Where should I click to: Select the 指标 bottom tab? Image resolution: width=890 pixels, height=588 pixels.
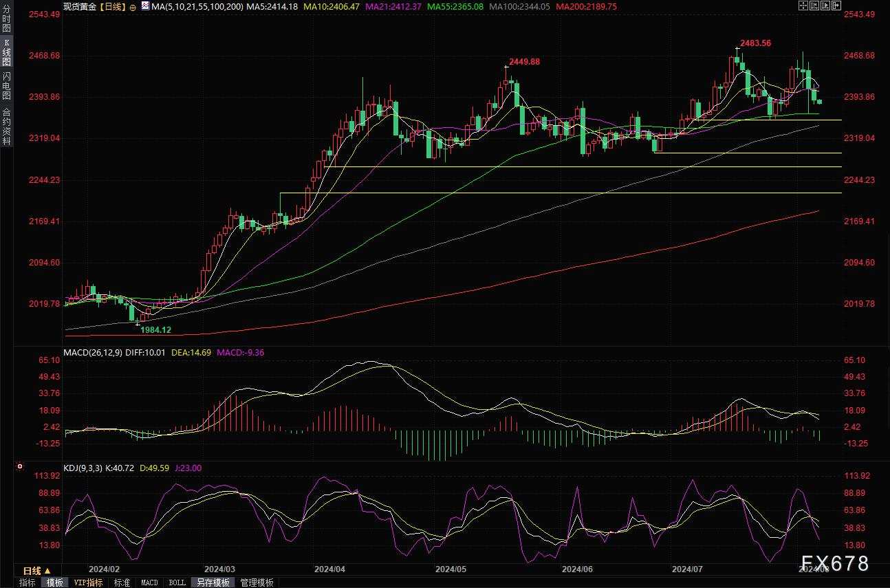pyautogui.click(x=28, y=582)
